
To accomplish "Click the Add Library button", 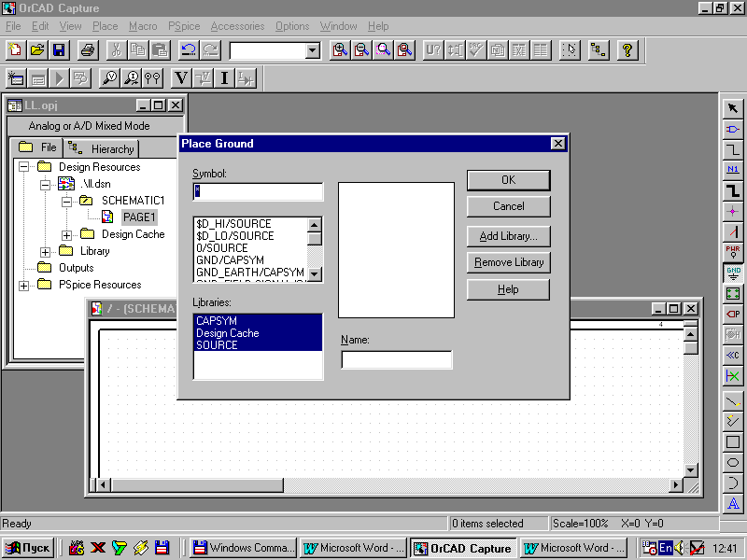I will pos(508,236).
